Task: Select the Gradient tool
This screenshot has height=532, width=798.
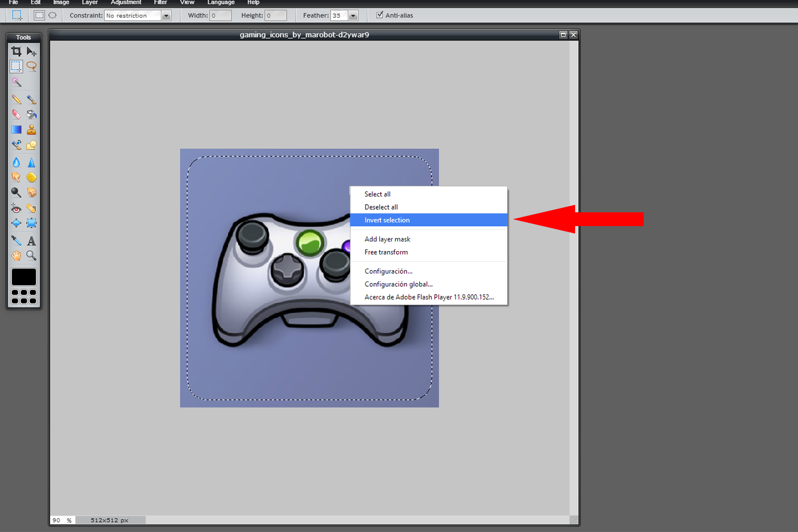Action: coord(16,129)
